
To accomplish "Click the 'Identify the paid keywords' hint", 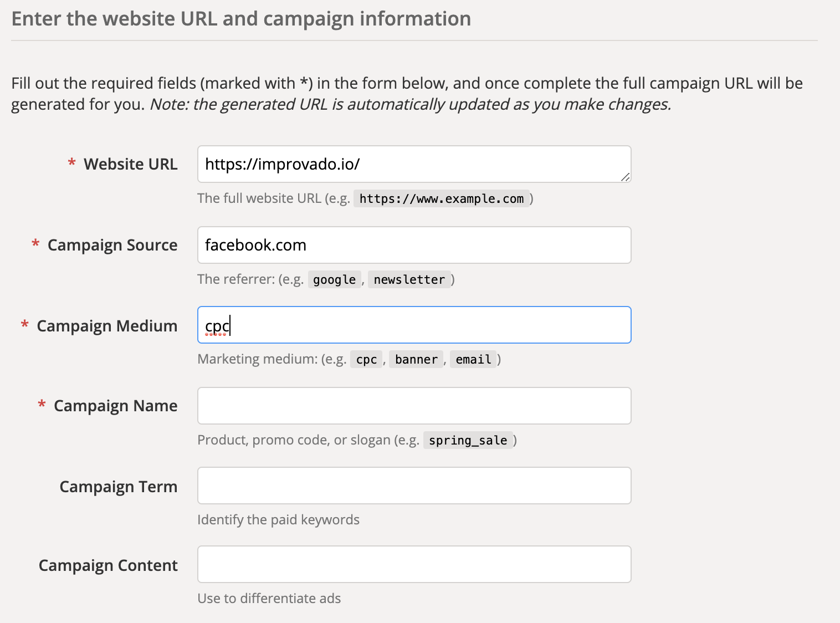I will (278, 520).
